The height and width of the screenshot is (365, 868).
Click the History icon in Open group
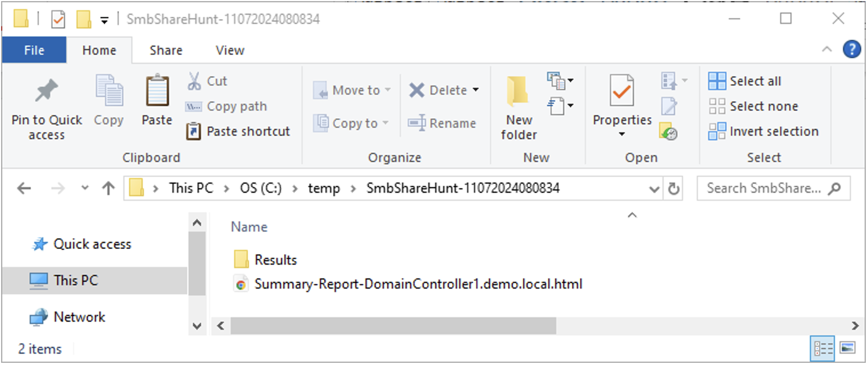point(668,131)
